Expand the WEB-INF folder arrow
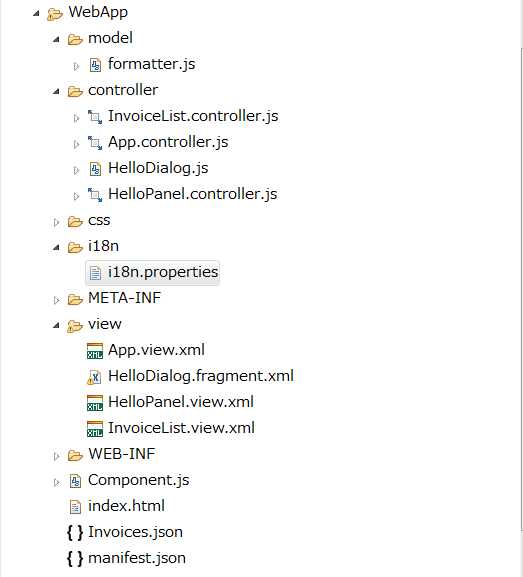 (x=56, y=457)
